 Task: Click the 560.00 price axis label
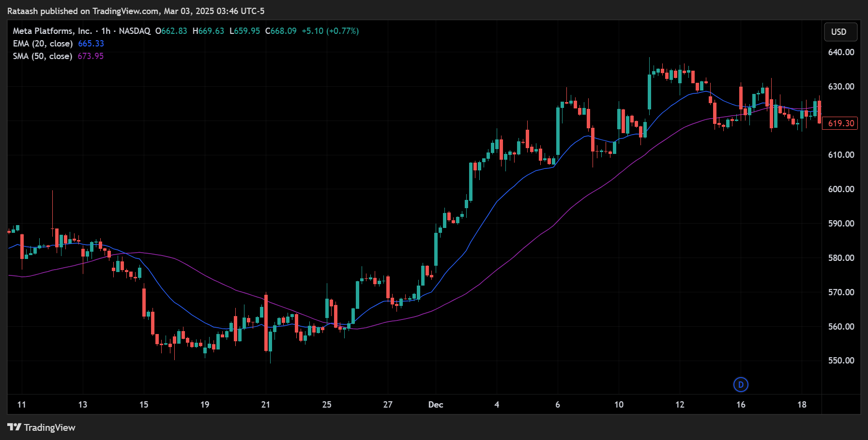point(841,327)
